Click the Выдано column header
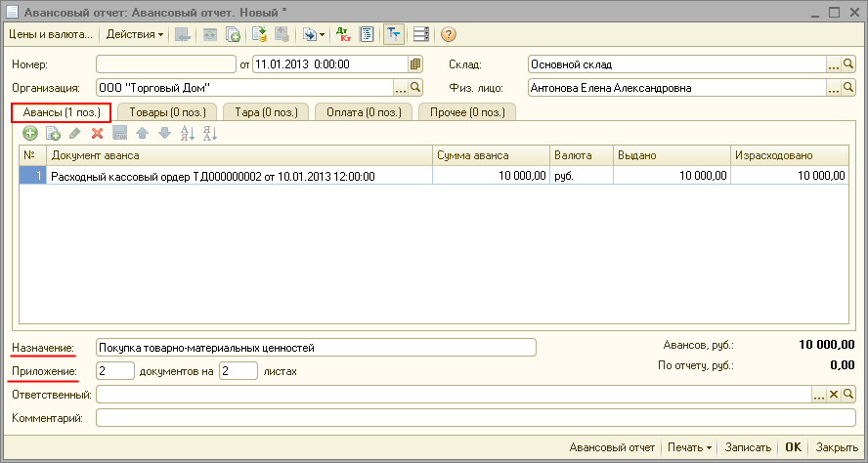This screenshot has height=463, width=868. tap(673, 155)
